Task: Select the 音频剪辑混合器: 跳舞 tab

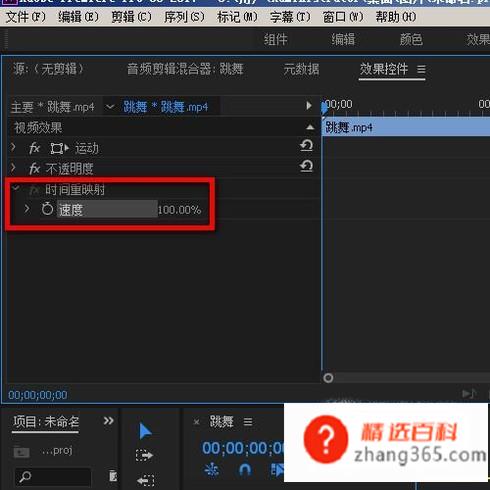Action: (185, 69)
